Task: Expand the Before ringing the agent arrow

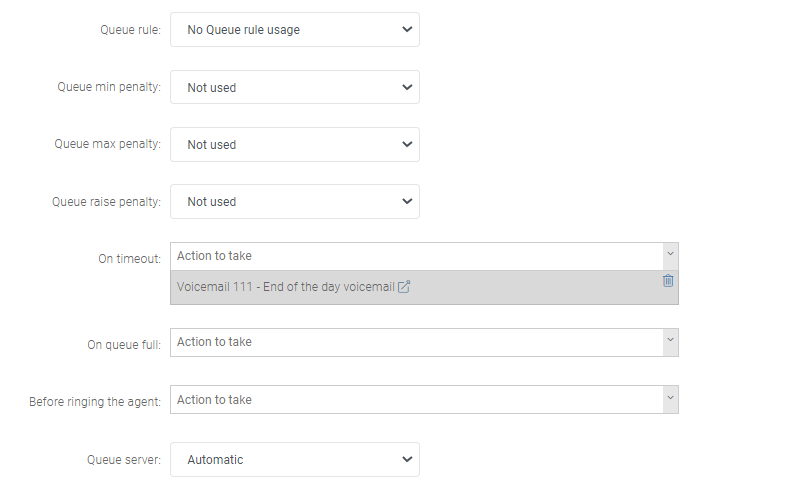Action: coord(670,400)
